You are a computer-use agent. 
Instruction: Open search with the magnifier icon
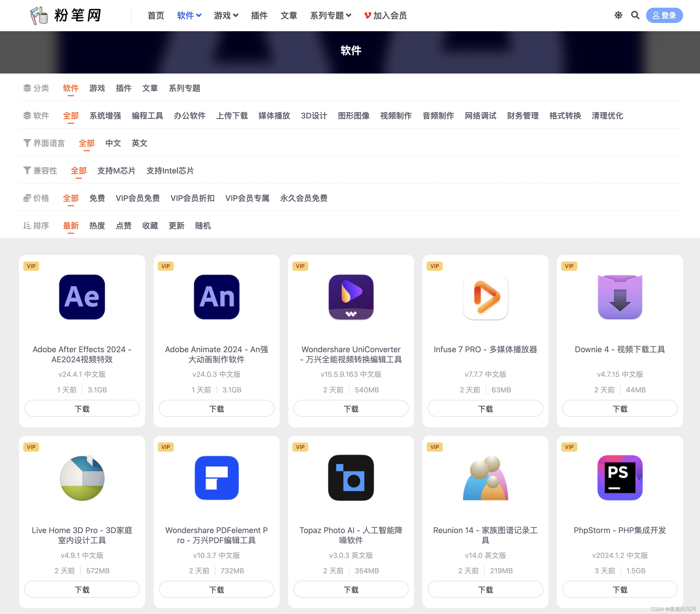pos(635,15)
